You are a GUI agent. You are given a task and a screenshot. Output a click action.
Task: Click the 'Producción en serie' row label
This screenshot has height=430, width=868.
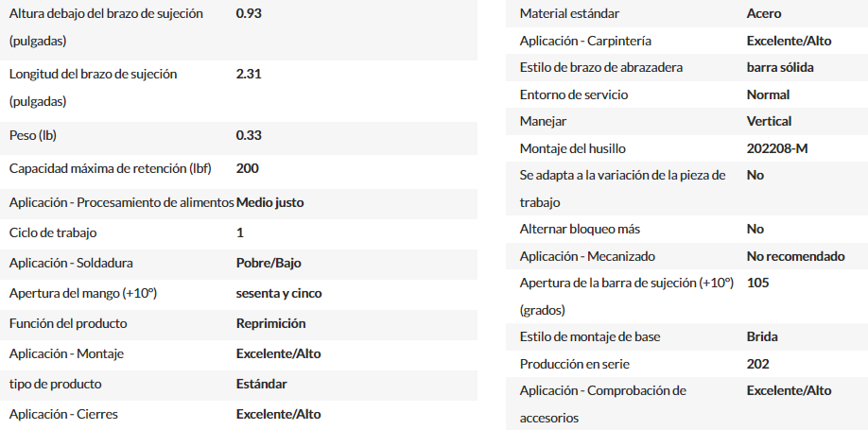575,364
